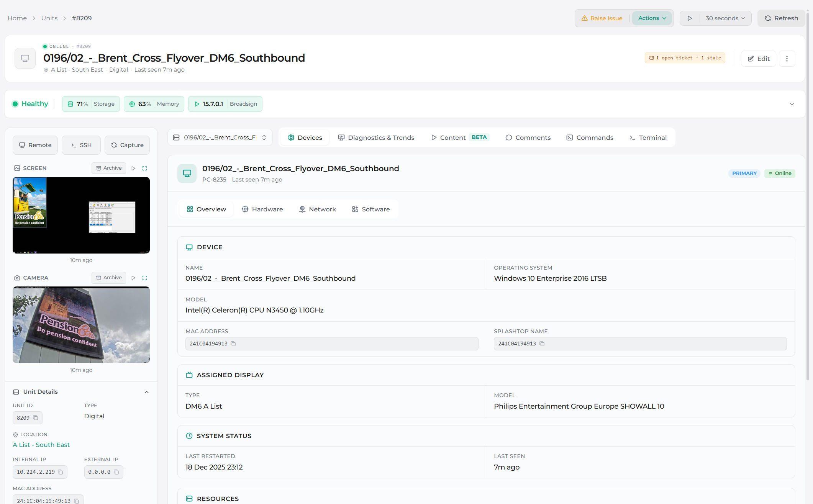This screenshot has width=813, height=504.
Task: Copy the external IP 0.0.0.0
Action: click(x=116, y=472)
